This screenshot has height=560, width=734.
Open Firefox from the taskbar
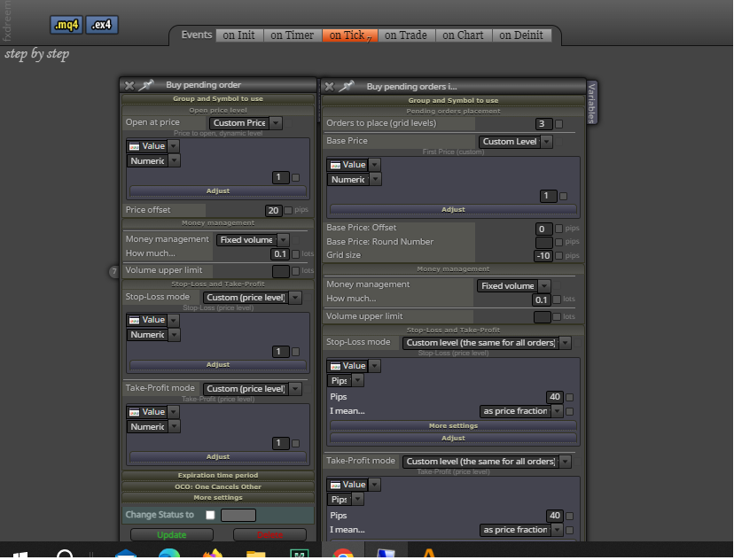click(x=213, y=554)
